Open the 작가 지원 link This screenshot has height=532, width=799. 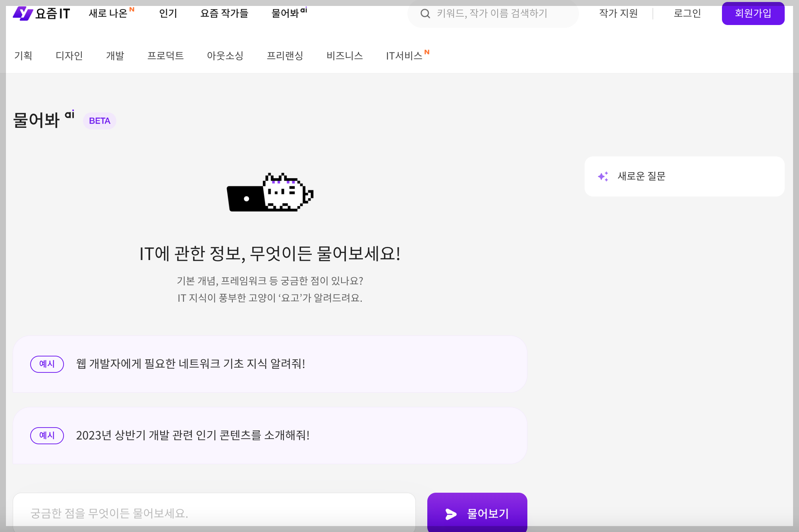click(x=618, y=13)
